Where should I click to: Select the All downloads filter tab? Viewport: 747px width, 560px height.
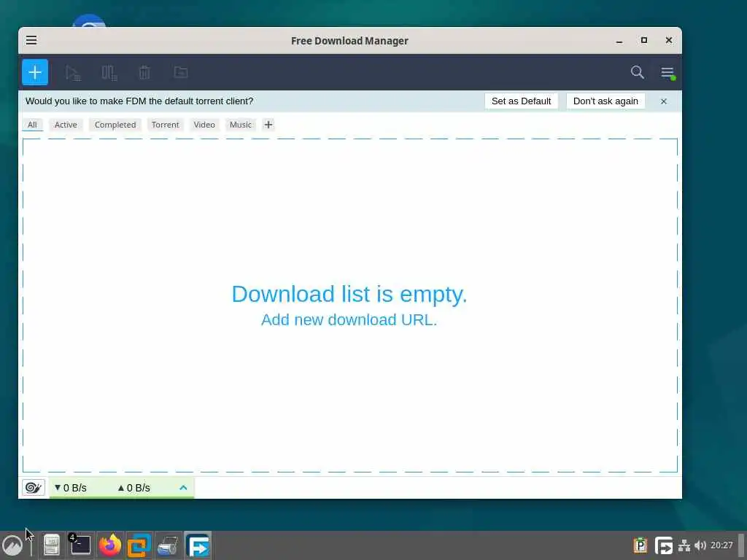point(32,125)
